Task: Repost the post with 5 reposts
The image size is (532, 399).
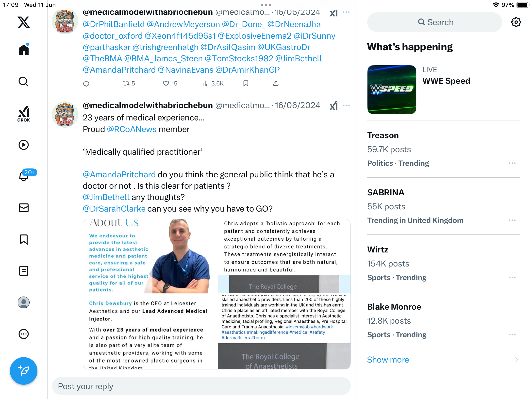Action: [129, 83]
